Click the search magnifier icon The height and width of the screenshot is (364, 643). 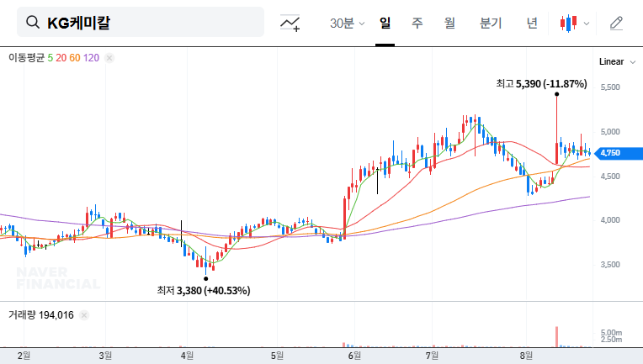[x=33, y=23]
